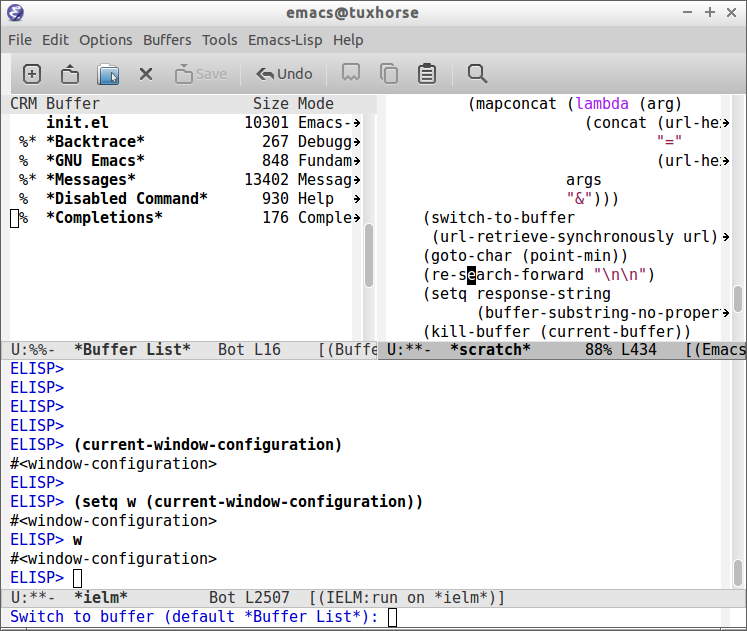Image resolution: width=747 pixels, height=631 pixels.
Task: Click the Cut toolbar icon
Action: tap(351, 73)
